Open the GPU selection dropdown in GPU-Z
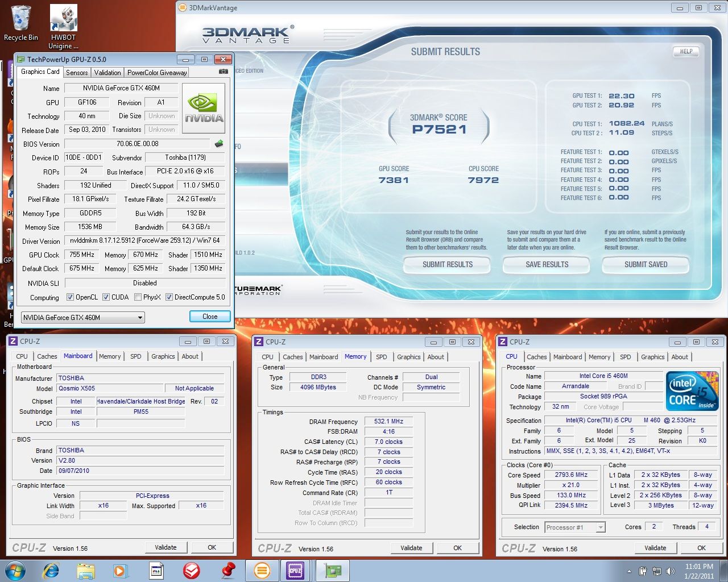728x582 pixels. coord(83,318)
